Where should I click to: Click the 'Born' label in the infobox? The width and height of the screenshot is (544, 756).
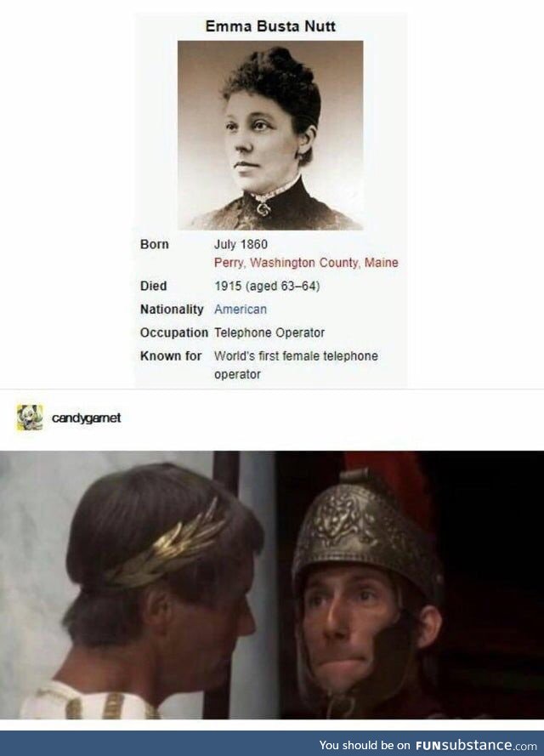click(154, 244)
